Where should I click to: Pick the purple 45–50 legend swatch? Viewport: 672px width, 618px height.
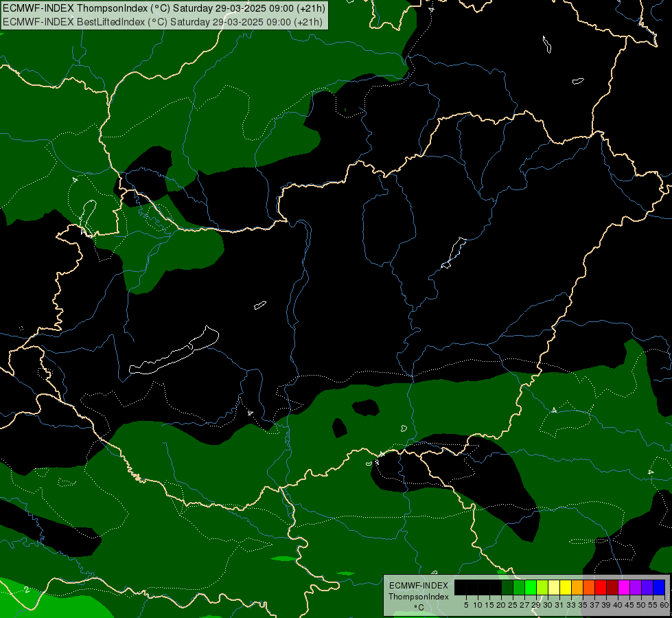coord(636,587)
